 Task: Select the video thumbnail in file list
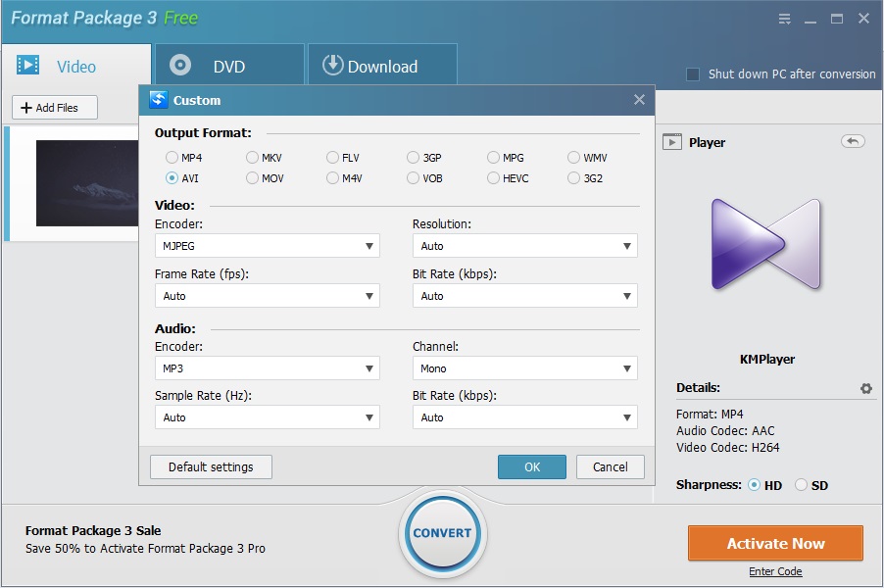coord(87,183)
